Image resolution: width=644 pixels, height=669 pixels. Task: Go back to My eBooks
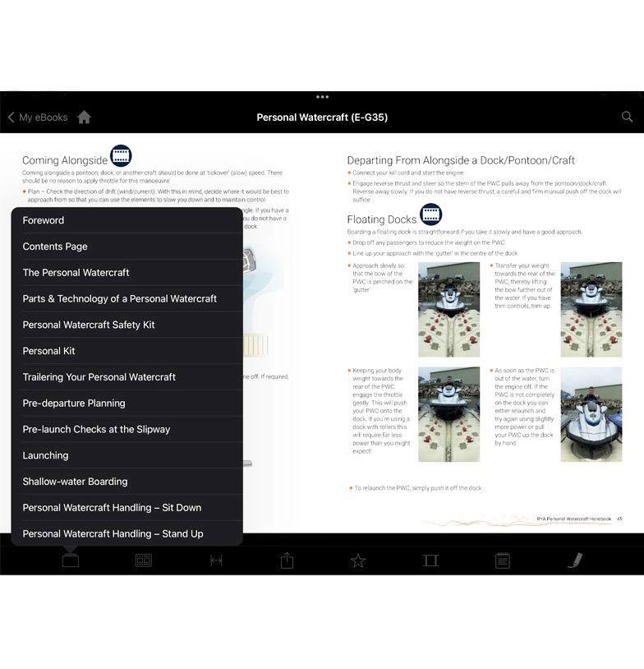[x=38, y=118]
